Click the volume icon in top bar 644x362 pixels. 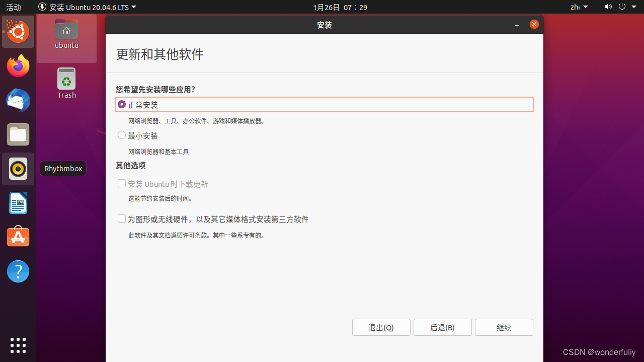pos(608,7)
